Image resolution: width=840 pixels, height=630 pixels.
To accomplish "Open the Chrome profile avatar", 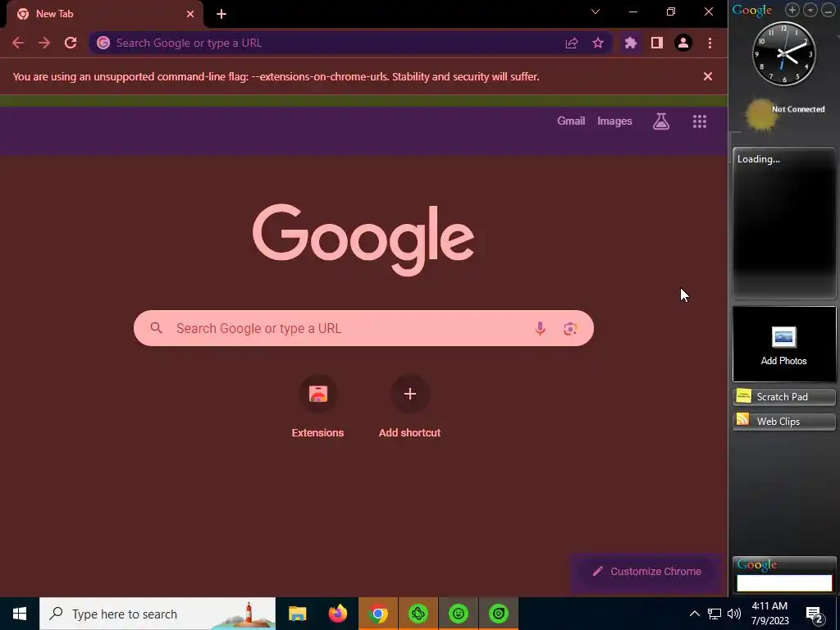I will pyautogui.click(x=683, y=43).
